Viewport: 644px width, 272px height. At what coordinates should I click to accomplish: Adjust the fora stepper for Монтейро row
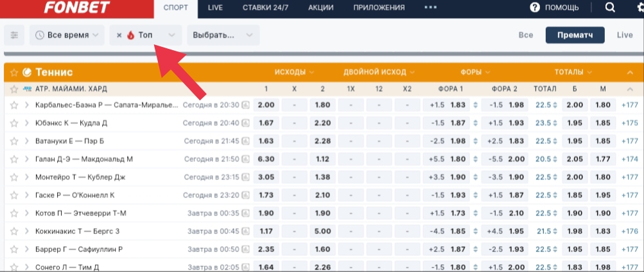pos(475,177)
